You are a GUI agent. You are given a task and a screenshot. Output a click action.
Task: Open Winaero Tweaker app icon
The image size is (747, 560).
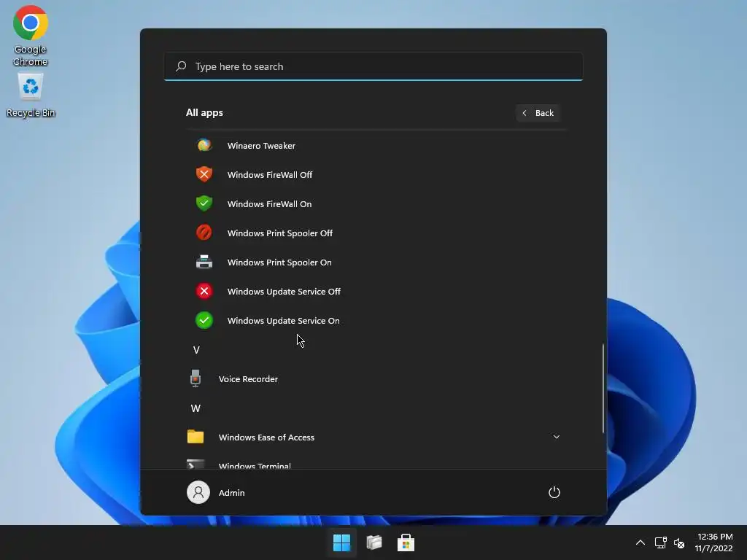point(204,145)
